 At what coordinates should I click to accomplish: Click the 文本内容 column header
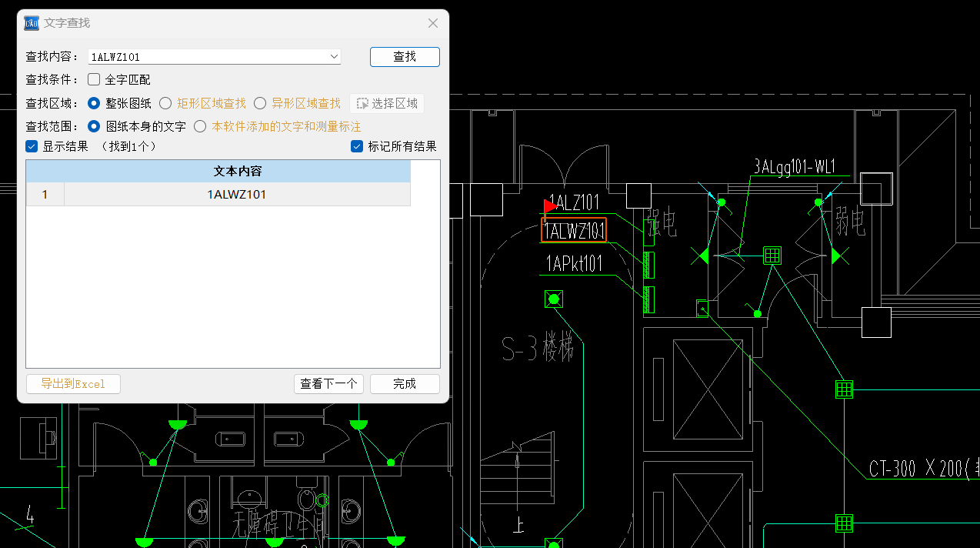click(x=237, y=171)
